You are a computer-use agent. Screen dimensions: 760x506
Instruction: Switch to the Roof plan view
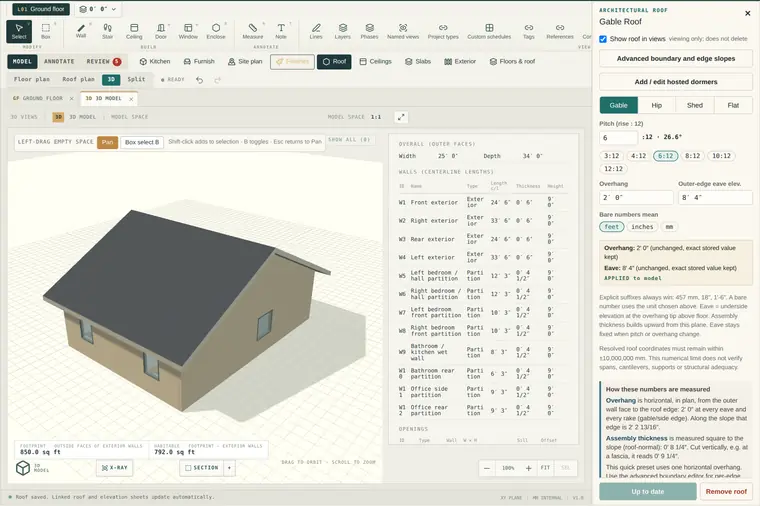[78, 79]
